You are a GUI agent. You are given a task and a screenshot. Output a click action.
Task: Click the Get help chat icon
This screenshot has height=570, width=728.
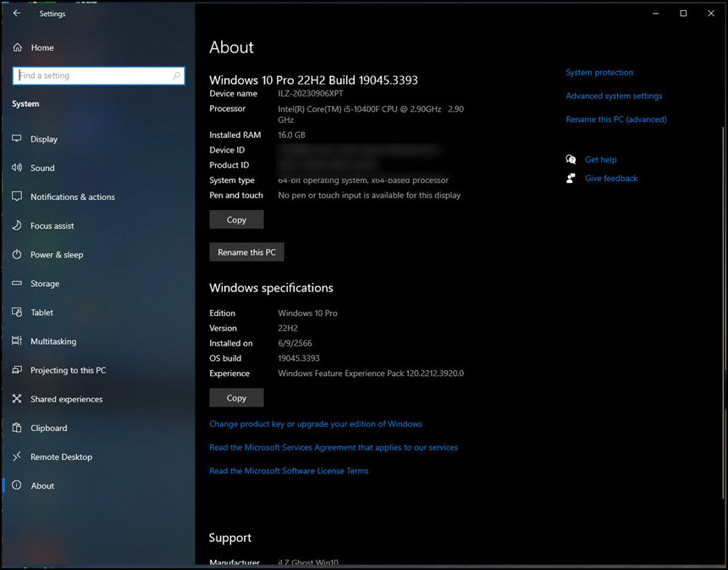571,159
